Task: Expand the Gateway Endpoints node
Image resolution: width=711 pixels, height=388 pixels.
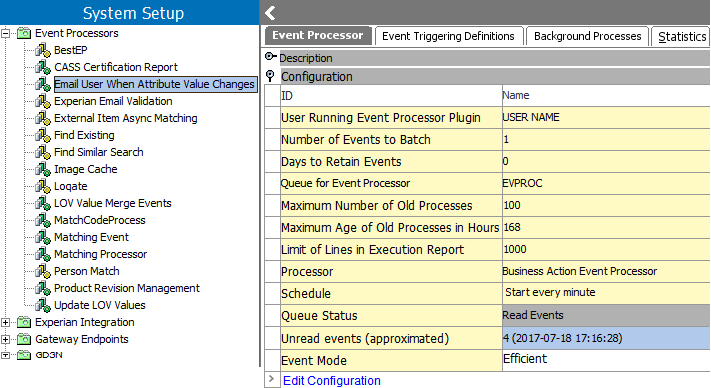Action: [5, 339]
